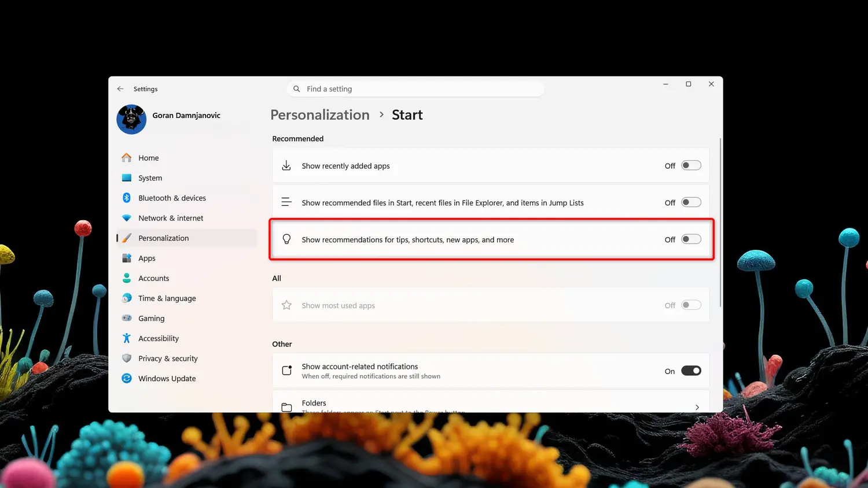Image resolution: width=868 pixels, height=488 pixels.
Task: Open System settings label
Action: coord(150,178)
